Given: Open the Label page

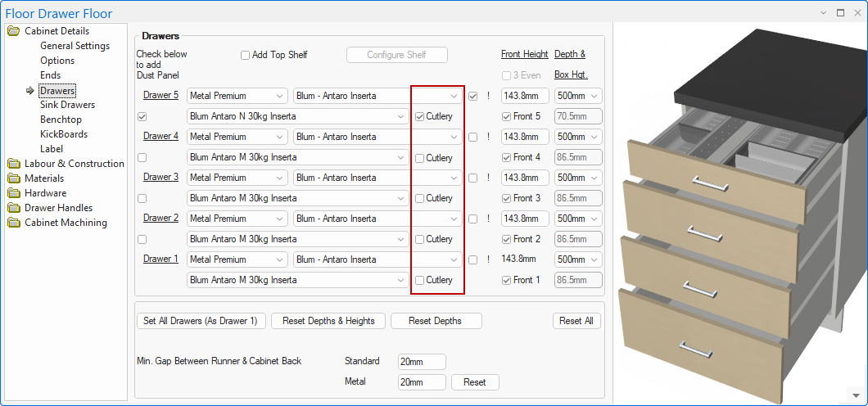Looking at the screenshot, I should (x=52, y=149).
